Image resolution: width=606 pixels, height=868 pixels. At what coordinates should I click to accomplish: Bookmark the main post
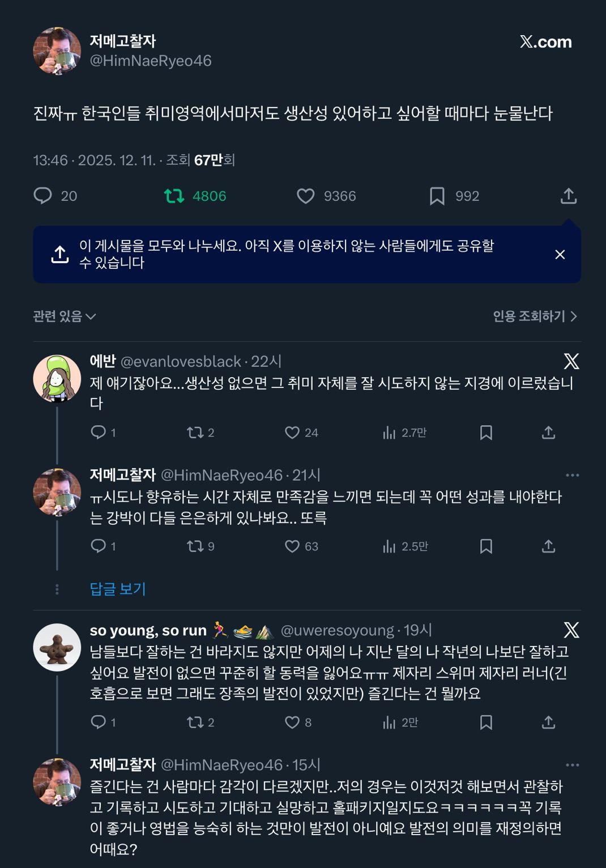coord(437,196)
